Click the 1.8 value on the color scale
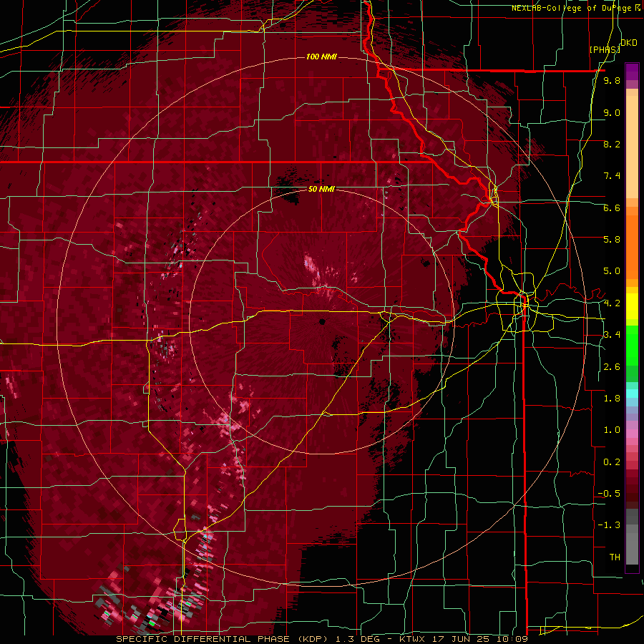Screen dimensions: 644x644 tap(612, 398)
